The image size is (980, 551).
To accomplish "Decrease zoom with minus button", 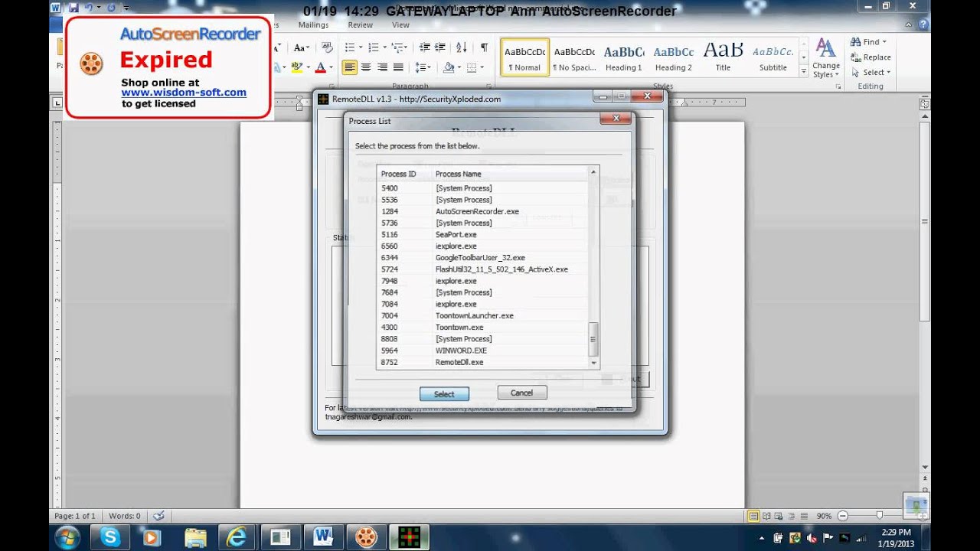I will point(842,516).
